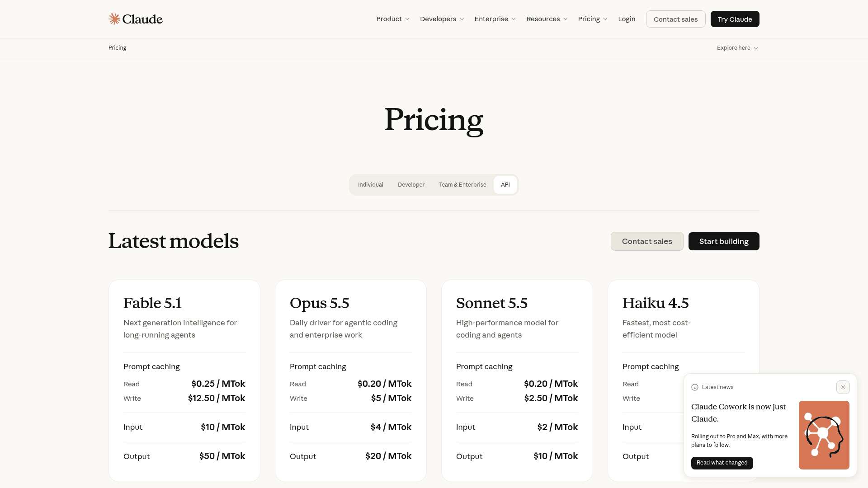Click the Latest models heading

[x=174, y=241]
